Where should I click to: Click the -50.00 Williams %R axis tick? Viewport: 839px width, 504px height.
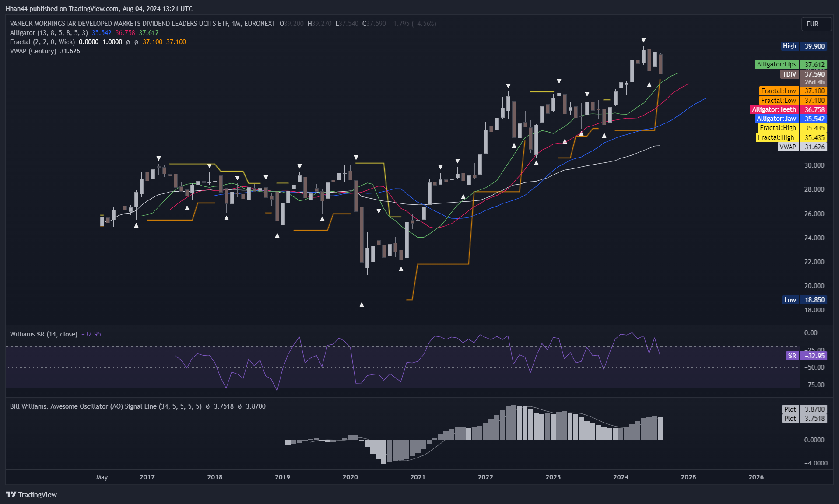814,367
